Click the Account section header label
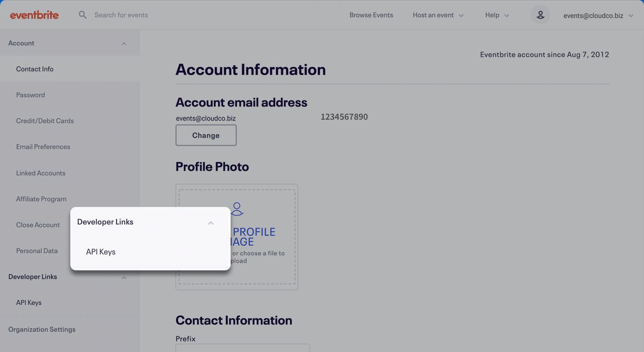 tap(22, 43)
